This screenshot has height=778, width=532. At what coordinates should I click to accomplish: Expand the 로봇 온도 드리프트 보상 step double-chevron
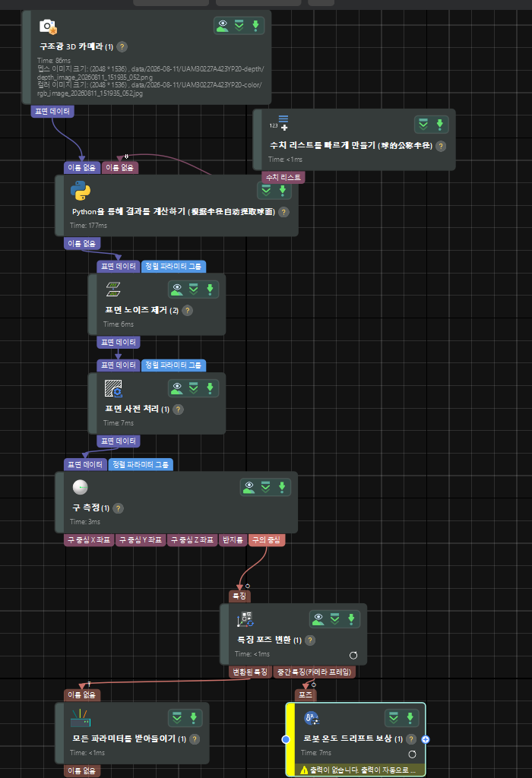point(394,717)
